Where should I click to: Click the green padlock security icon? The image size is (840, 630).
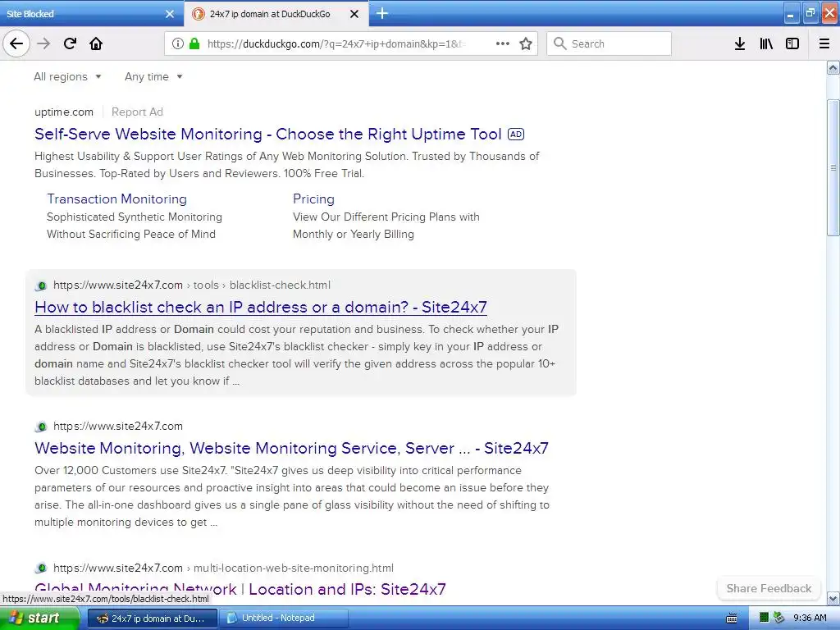point(194,43)
